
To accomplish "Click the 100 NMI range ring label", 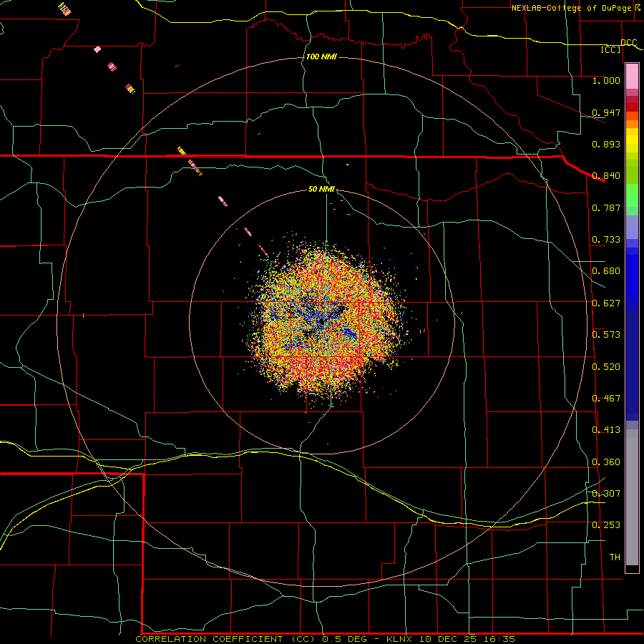I will [x=321, y=57].
